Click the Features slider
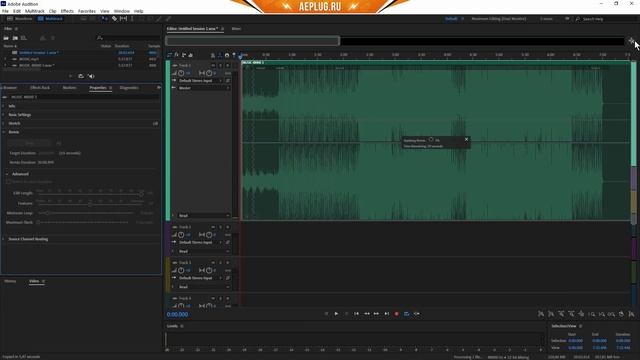Viewport: 640px width, 360px height. 90,203
